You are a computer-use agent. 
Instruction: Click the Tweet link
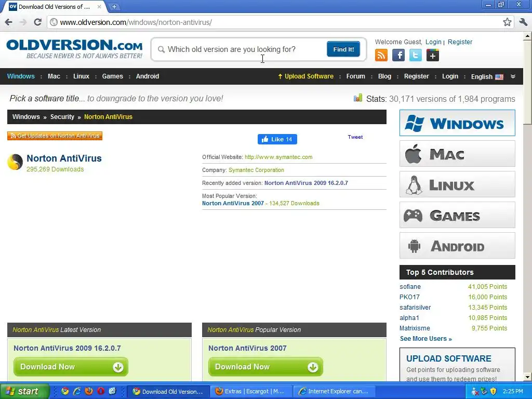tap(355, 137)
